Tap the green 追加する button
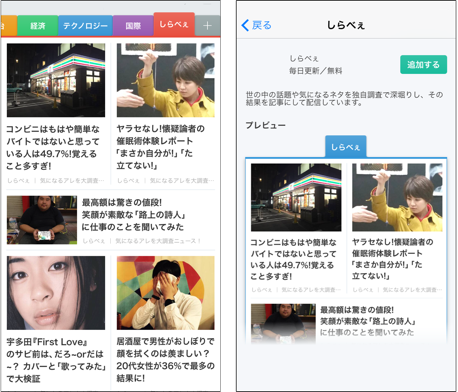This screenshot has width=458, height=392. (x=423, y=64)
